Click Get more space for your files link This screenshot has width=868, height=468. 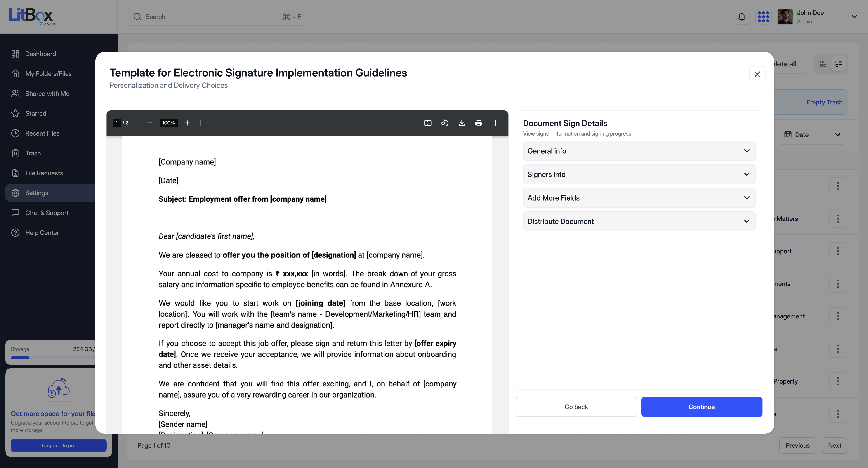[x=53, y=414]
